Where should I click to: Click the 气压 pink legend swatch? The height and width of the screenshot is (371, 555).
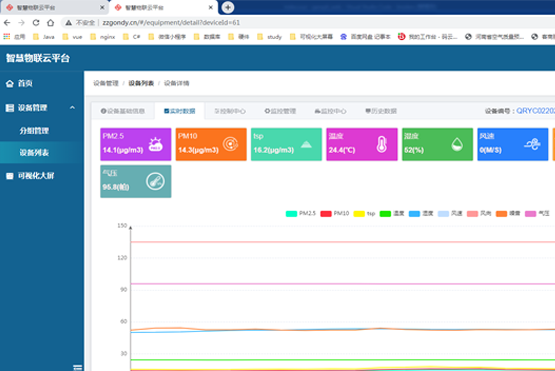530,213
